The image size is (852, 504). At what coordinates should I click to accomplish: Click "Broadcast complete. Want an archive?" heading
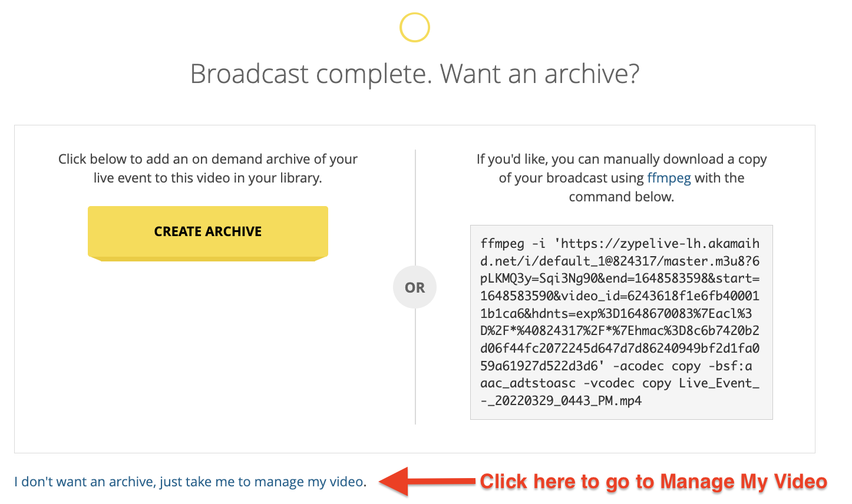click(x=415, y=74)
